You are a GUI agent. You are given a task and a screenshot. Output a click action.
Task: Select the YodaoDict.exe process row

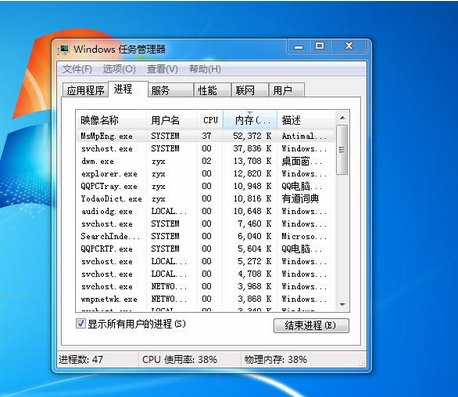click(205, 199)
